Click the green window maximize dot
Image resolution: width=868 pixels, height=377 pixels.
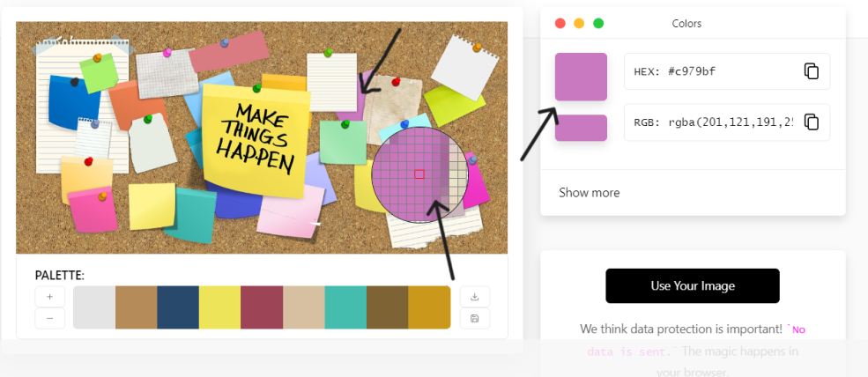(598, 23)
